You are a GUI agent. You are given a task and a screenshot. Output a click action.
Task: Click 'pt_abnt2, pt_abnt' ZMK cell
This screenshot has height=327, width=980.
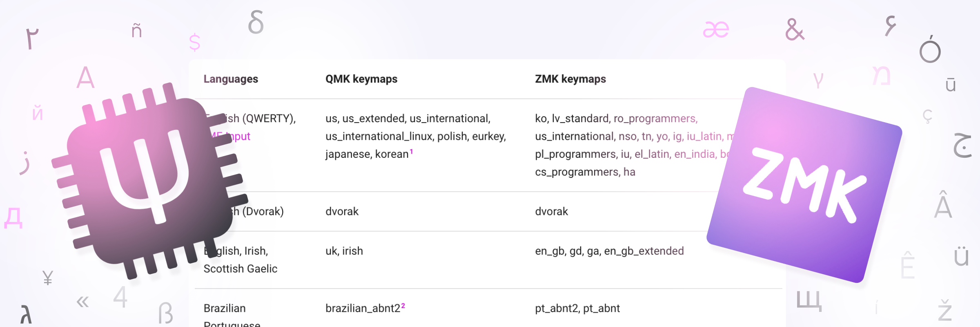(x=577, y=309)
